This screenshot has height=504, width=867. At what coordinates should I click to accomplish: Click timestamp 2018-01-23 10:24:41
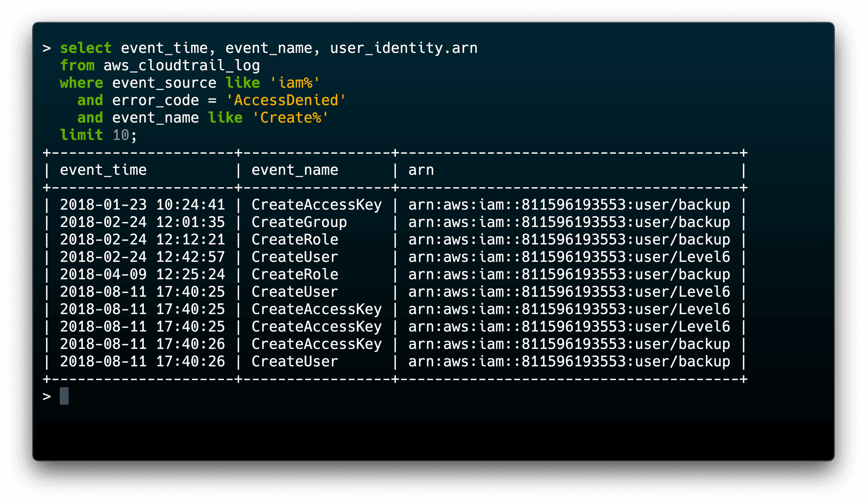coord(142,205)
